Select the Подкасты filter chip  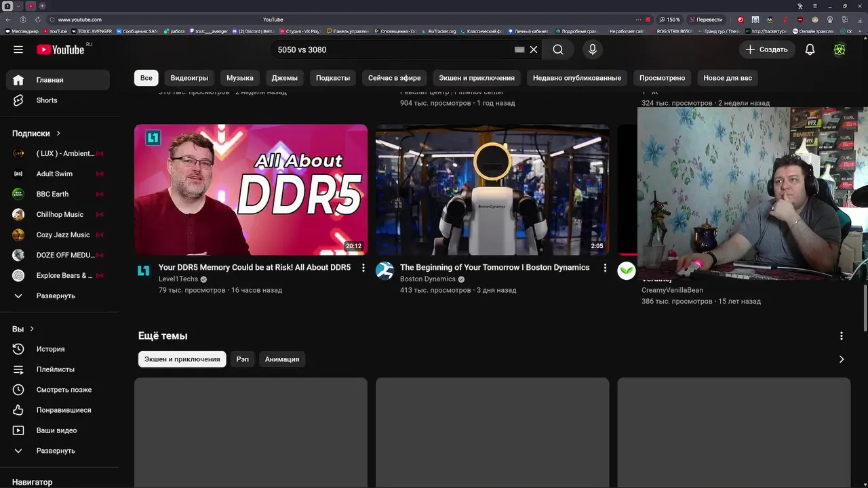(333, 78)
